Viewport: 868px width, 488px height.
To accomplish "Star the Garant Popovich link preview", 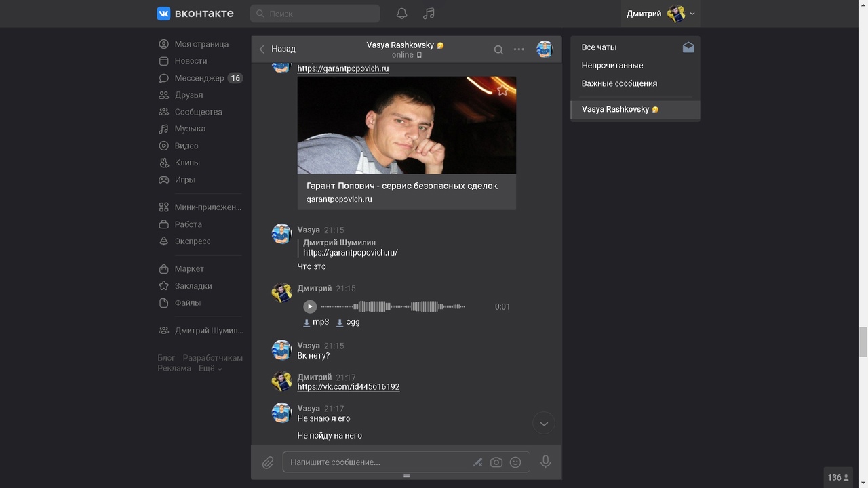I will 502,90.
